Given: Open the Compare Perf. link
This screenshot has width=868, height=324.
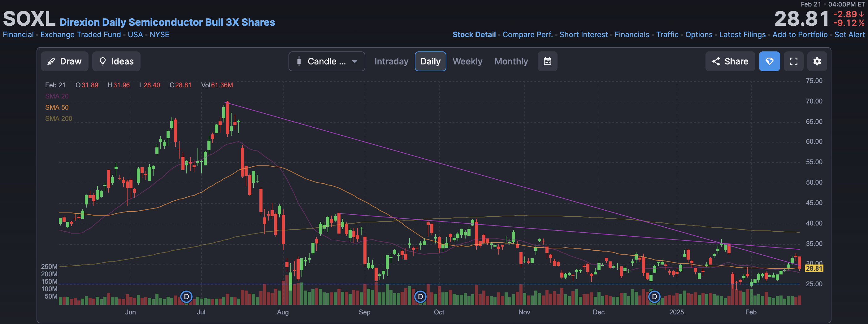Looking at the screenshot, I should pos(528,34).
